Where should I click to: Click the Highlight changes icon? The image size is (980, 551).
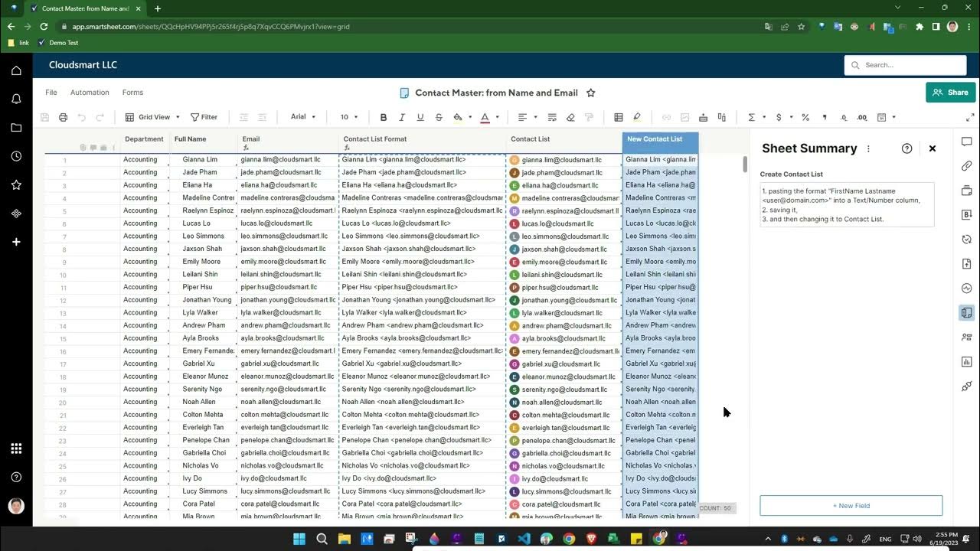coord(637,117)
